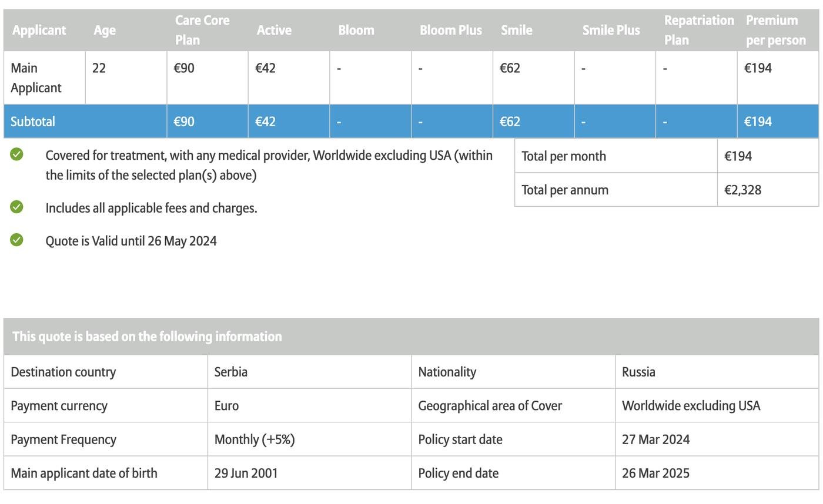Viewport: 823px width, 504px height.
Task: Click the €194 premium in Main Applicant row
Action: 758,68
